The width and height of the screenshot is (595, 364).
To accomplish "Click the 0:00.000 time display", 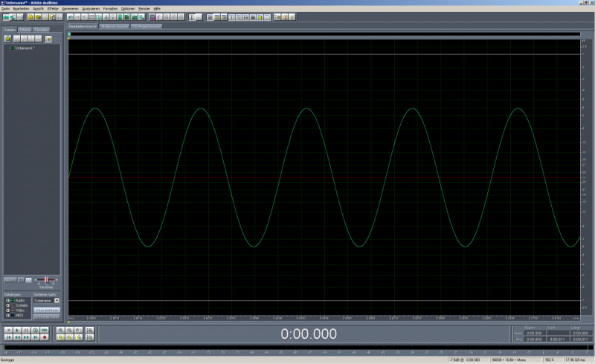I will click(308, 334).
